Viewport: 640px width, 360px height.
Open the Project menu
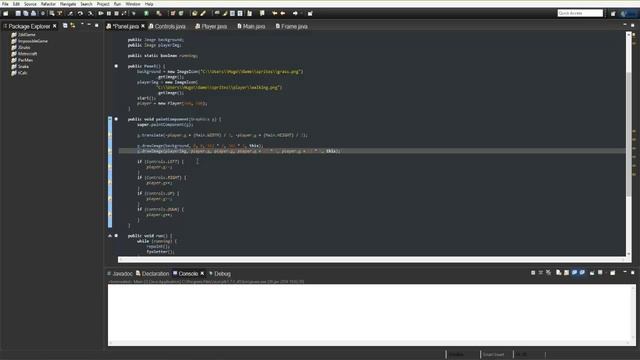tap(103, 4)
